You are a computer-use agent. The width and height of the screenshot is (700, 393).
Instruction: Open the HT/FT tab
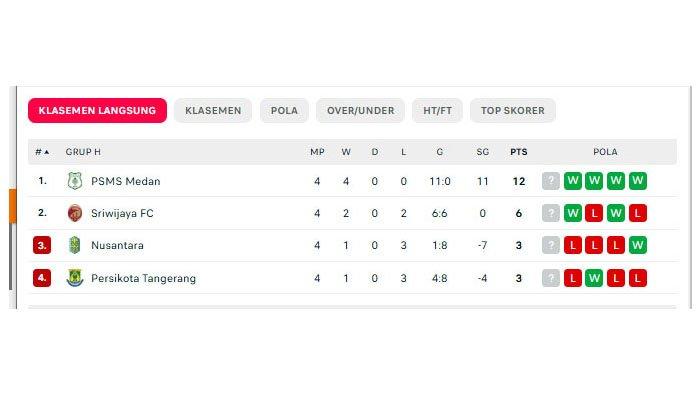point(437,110)
